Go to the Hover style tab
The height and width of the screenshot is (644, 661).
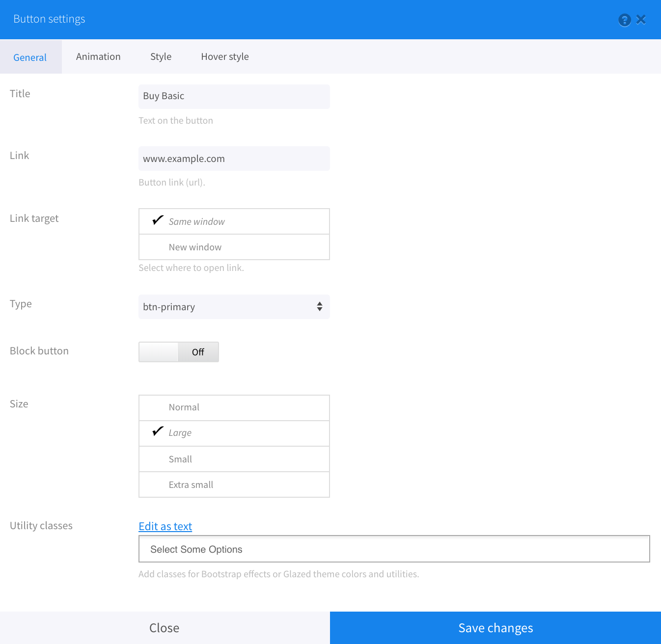point(224,57)
